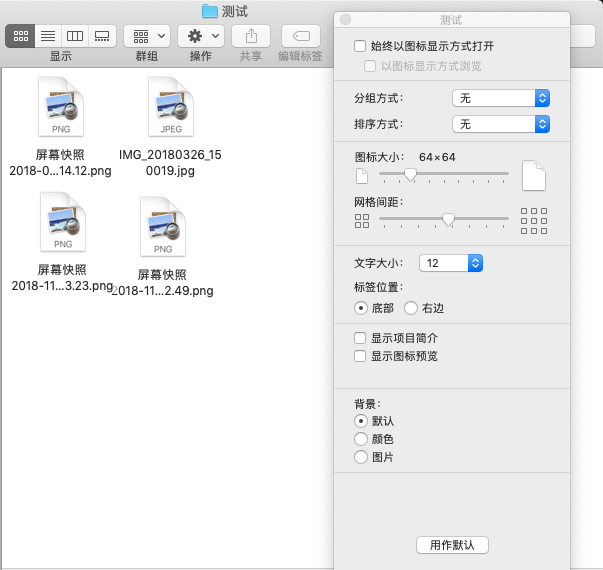
Task: Click the 用作默认 button
Action: click(452, 545)
